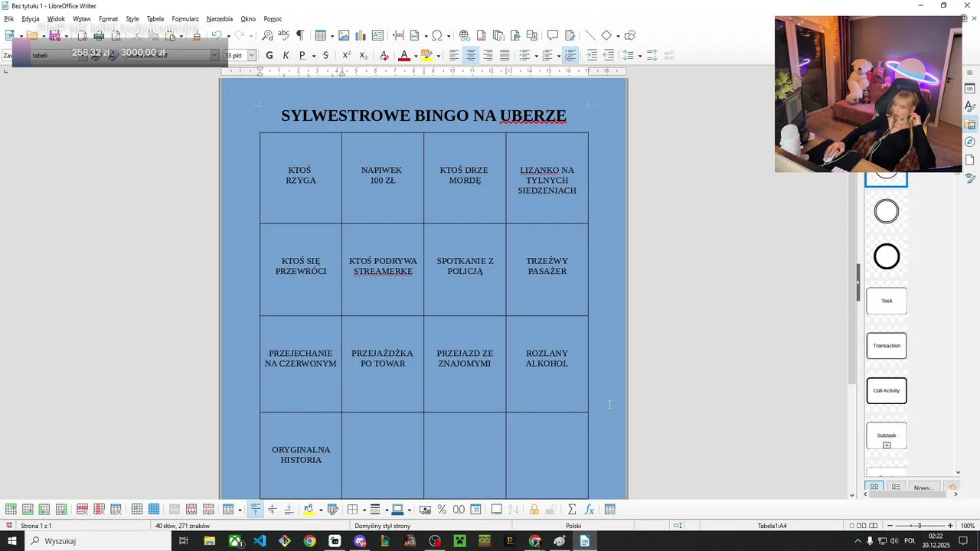Image resolution: width=980 pixels, height=551 pixels.
Task: Click the ROZLANY ALKOHOL cell
Action: tap(547, 364)
